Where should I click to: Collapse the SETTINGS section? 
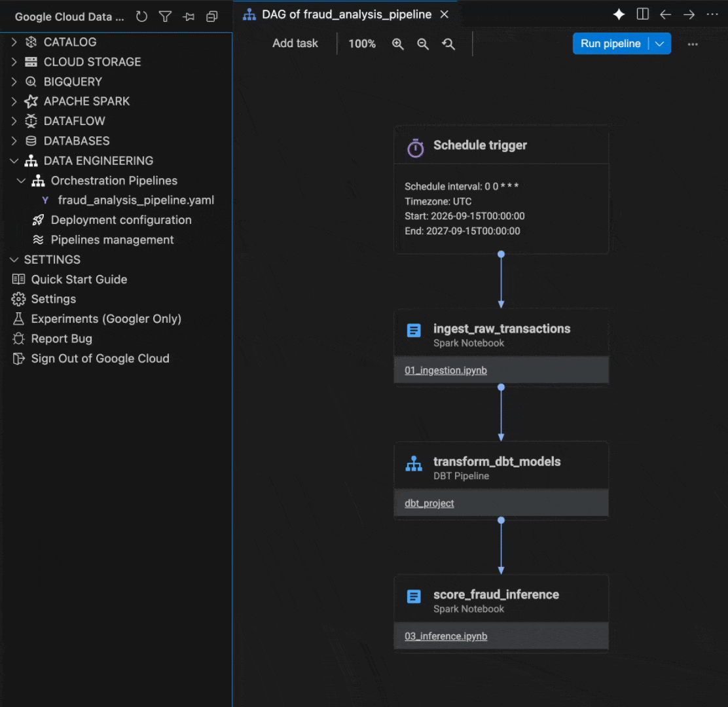(x=14, y=259)
